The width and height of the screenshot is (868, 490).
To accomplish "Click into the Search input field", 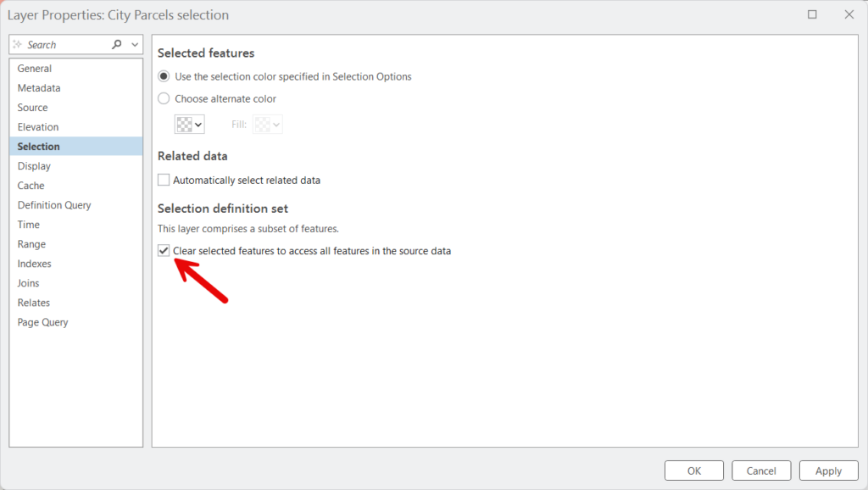I will (x=66, y=45).
